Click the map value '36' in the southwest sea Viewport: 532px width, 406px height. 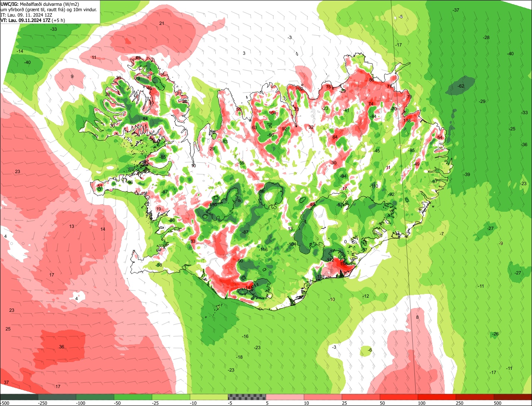click(x=62, y=347)
